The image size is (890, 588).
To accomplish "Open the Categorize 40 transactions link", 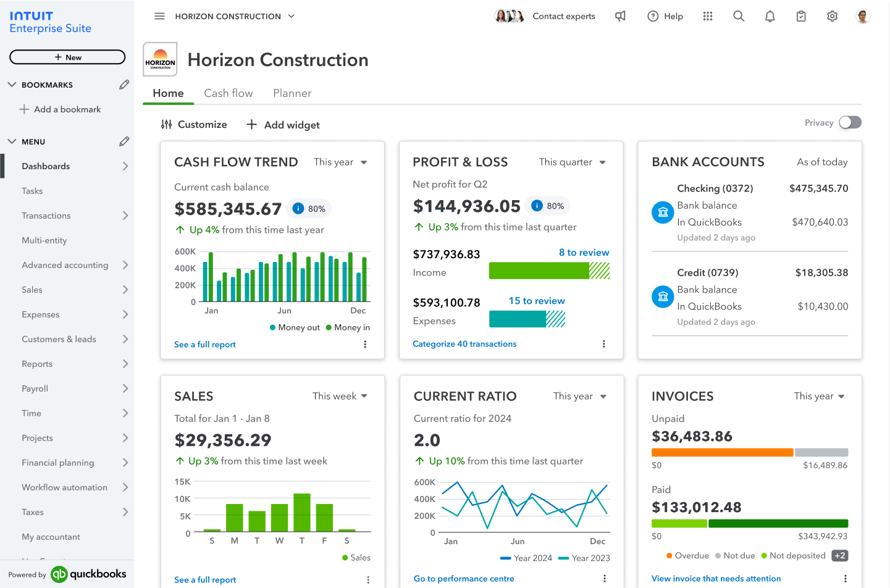I will pos(464,343).
